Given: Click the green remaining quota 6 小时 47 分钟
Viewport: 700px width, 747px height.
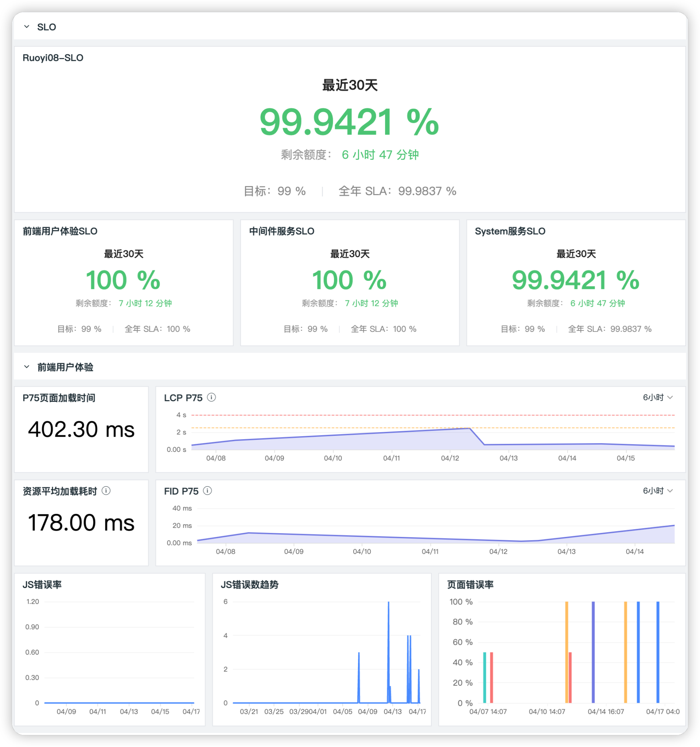Looking at the screenshot, I should (380, 155).
